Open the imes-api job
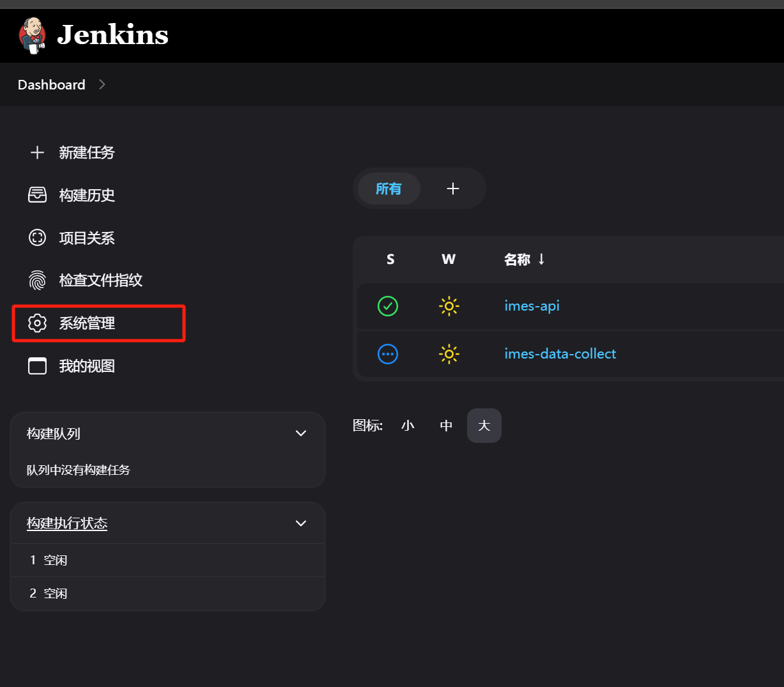784x687 pixels. pos(532,306)
